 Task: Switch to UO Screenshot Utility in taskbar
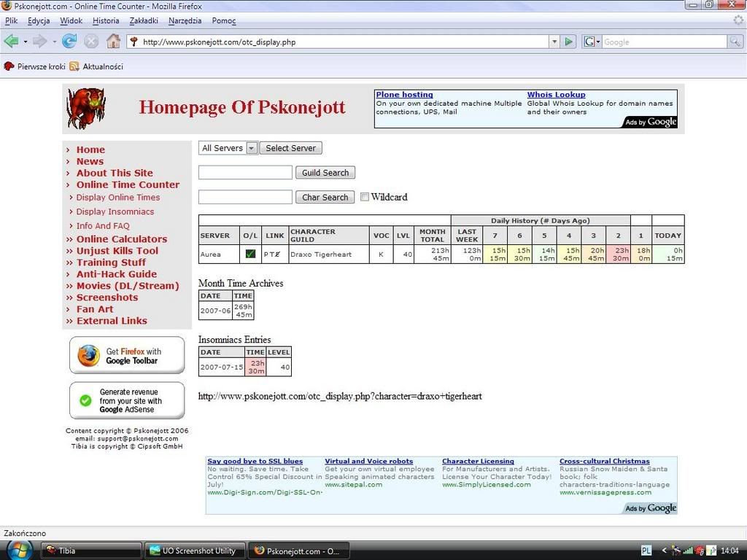(196, 551)
